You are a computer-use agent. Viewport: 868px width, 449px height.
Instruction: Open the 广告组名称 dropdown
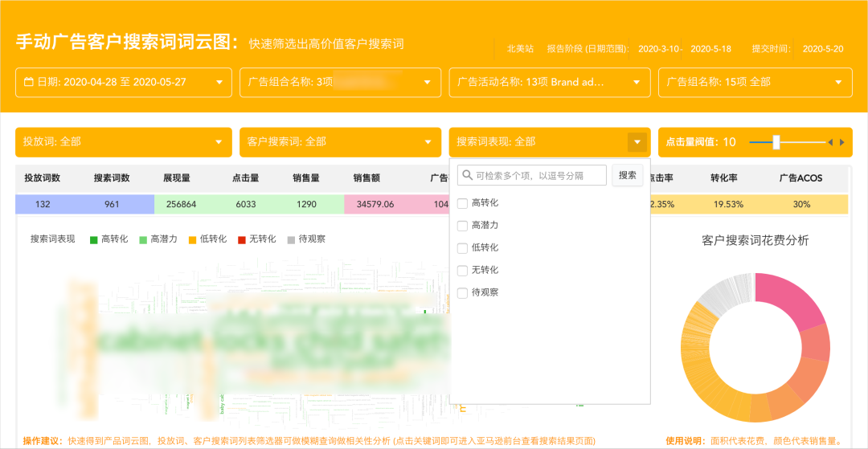pyautogui.click(x=755, y=83)
